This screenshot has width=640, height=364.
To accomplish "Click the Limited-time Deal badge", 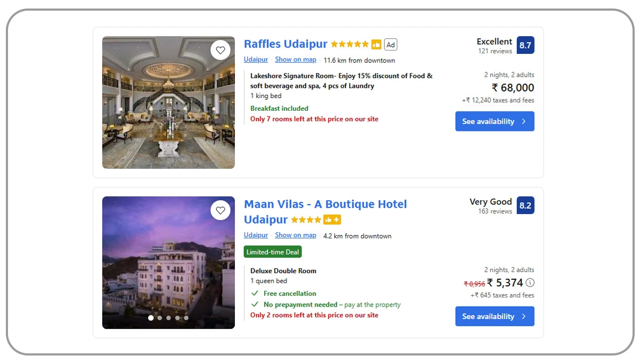I will pyautogui.click(x=273, y=251).
